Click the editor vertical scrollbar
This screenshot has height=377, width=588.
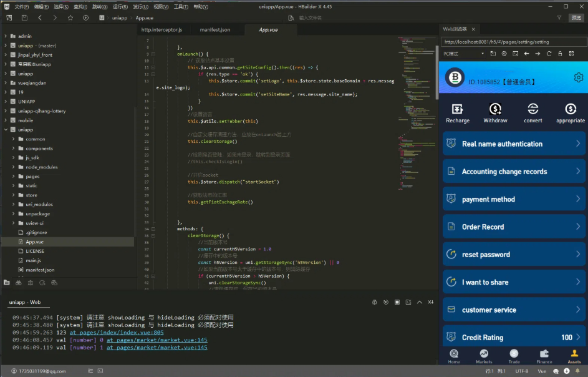[x=437, y=72]
